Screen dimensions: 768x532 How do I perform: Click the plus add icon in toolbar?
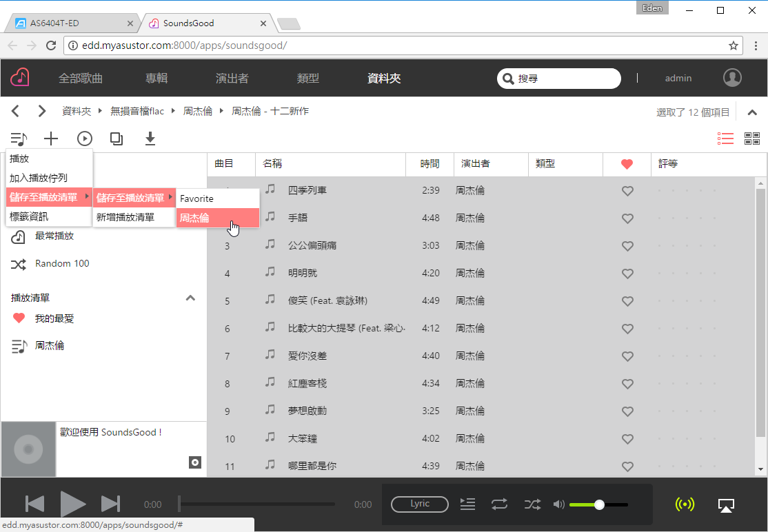51,139
